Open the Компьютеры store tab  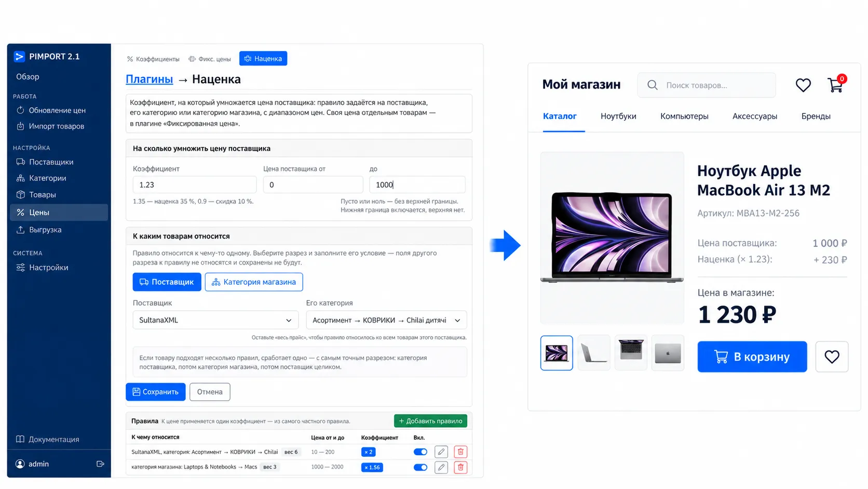point(684,116)
